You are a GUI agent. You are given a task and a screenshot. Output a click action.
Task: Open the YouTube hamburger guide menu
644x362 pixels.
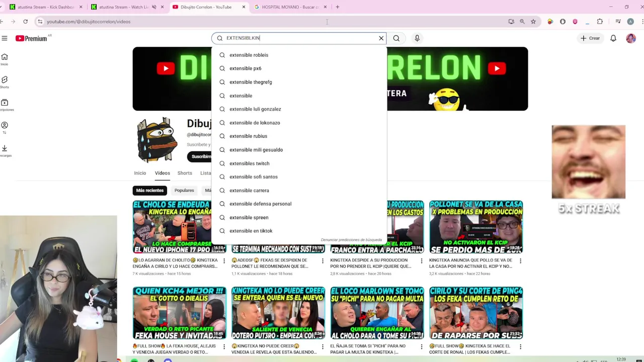pos(5,38)
